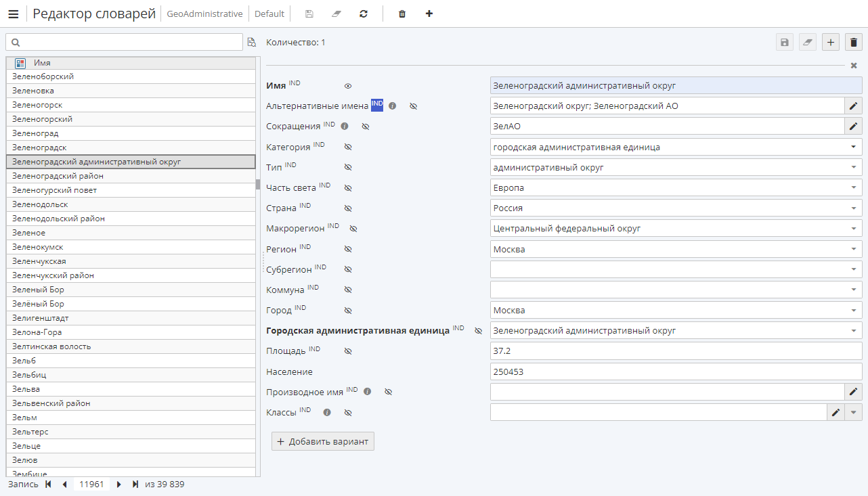Click the Население input field

point(676,371)
